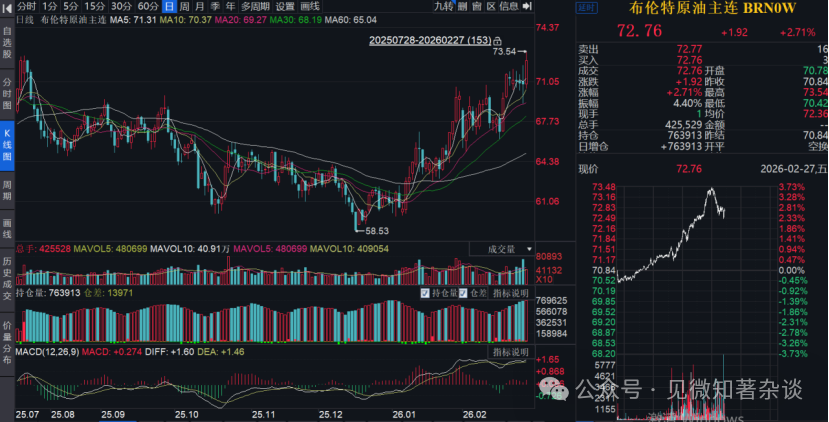
Task: Click the 信息 info button in toolbar
Action: (x=508, y=6)
